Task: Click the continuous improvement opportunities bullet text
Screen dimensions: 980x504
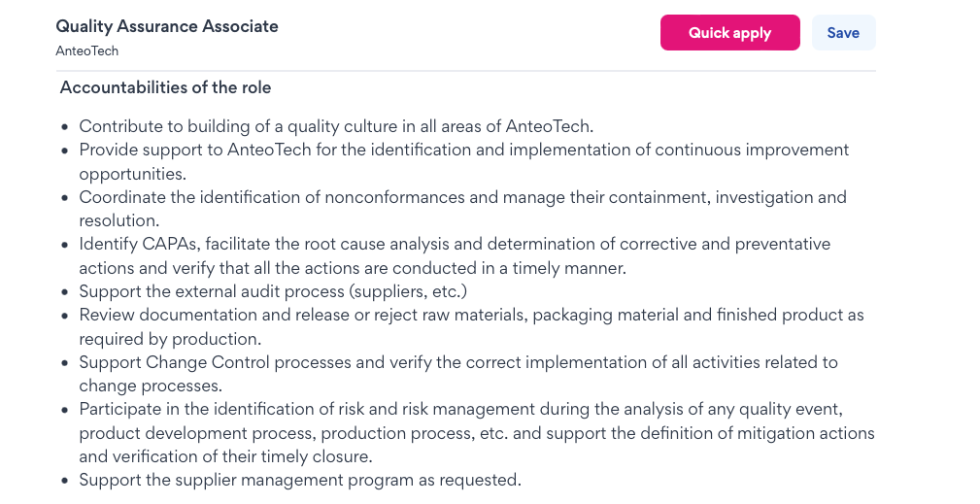Action: click(x=463, y=162)
